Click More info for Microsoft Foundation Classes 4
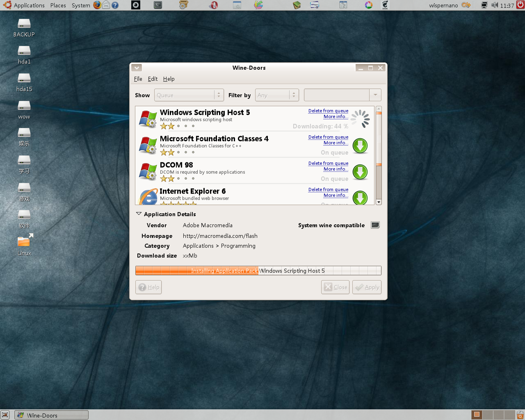525x420 pixels. 336,143
